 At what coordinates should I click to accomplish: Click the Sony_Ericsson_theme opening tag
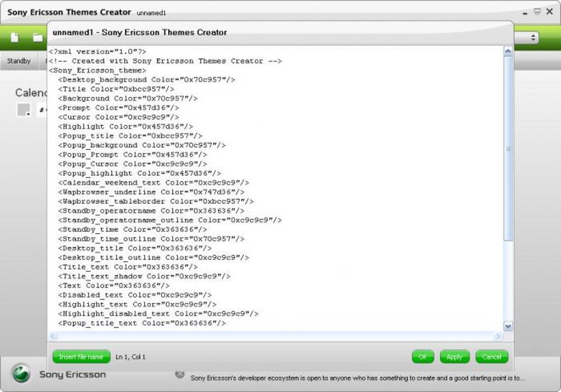98,70
